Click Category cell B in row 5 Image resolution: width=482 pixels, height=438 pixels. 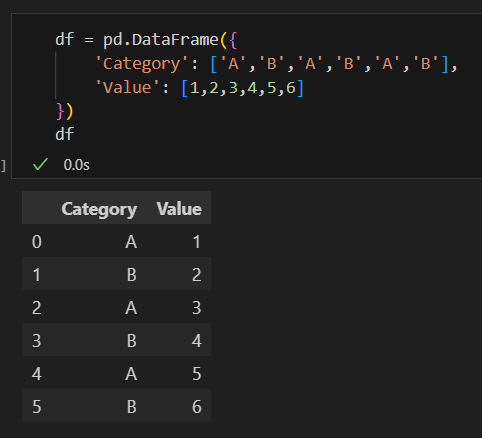pyautogui.click(x=132, y=407)
